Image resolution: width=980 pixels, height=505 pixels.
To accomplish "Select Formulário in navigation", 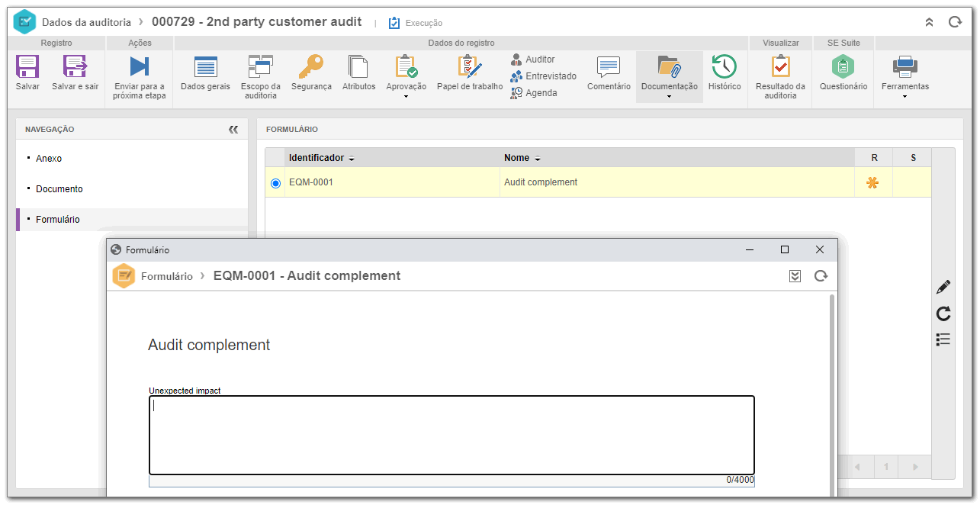I will (58, 220).
